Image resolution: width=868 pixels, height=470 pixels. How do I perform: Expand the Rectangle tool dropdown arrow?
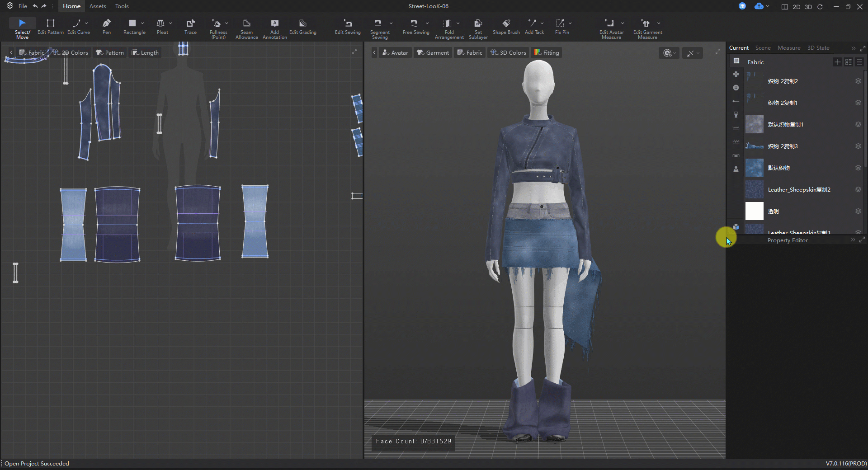(x=142, y=23)
